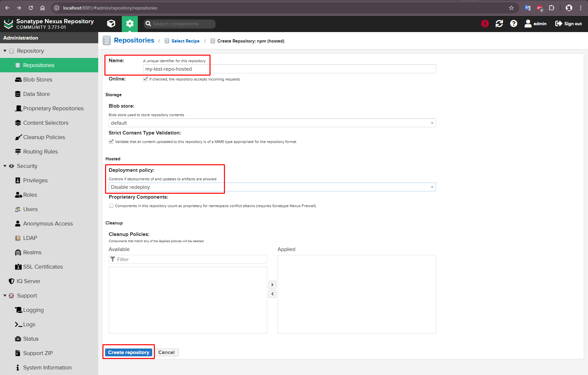588x375 pixels.
Task: Open the Browse cube icon in header
Action: [111, 24]
